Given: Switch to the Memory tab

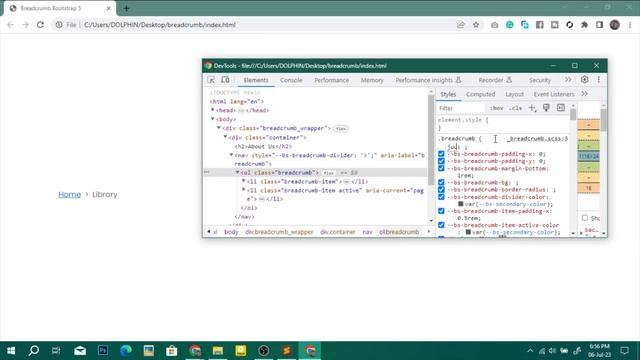Looking at the screenshot, I should tap(372, 80).
